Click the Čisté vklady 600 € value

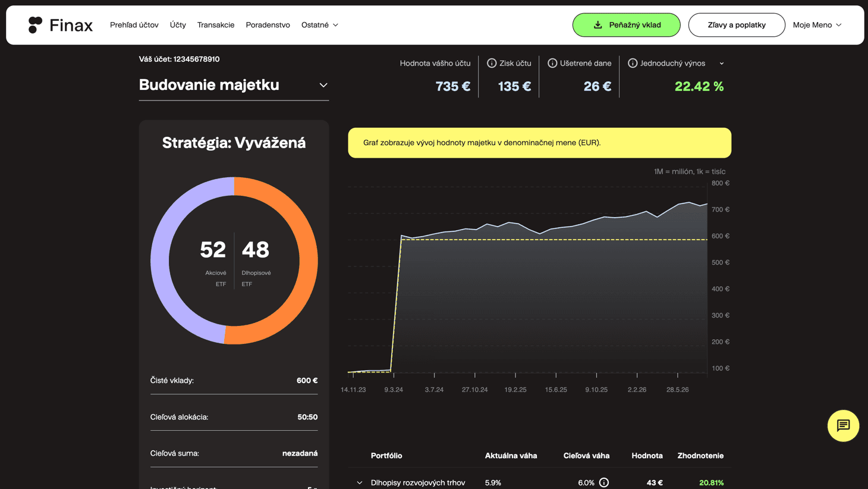[x=307, y=380]
